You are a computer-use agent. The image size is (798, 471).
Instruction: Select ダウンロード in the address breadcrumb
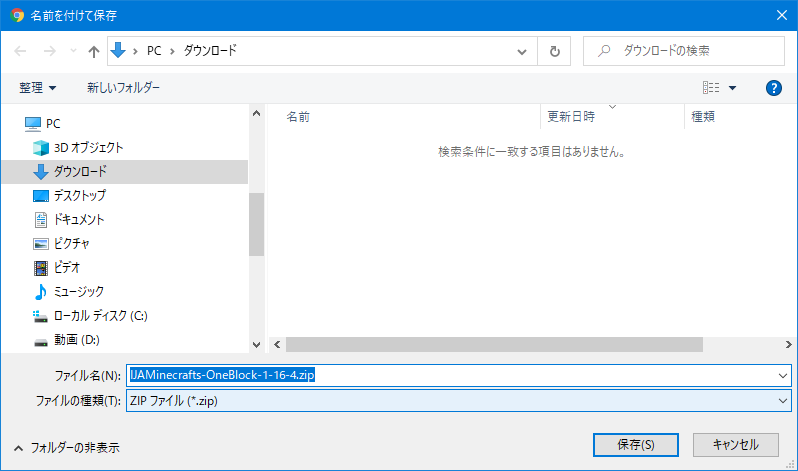(x=210, y=50)
